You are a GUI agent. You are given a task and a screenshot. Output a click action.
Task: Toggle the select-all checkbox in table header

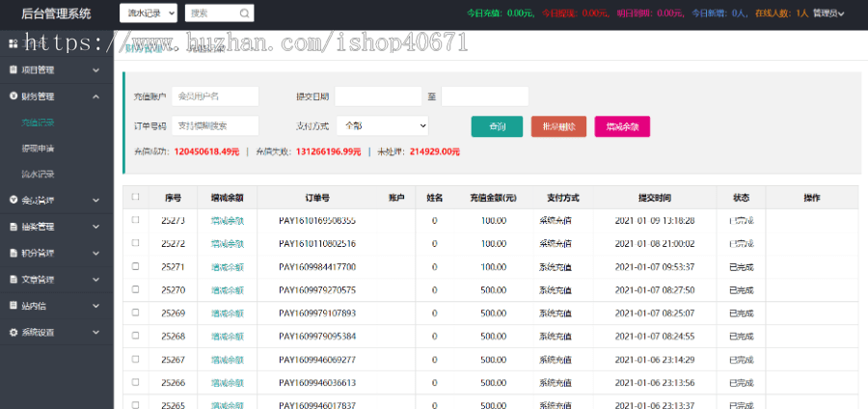[x=135, y=197]
